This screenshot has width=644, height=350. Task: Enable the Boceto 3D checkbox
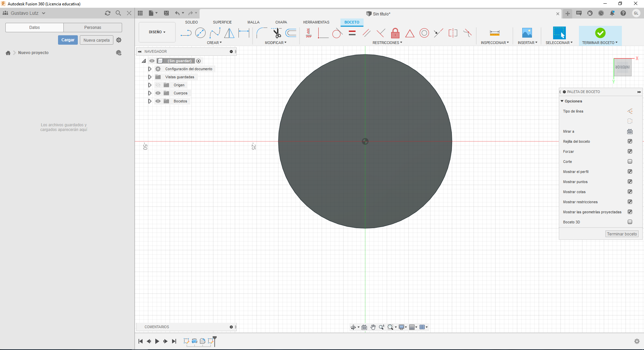(630, 222)
